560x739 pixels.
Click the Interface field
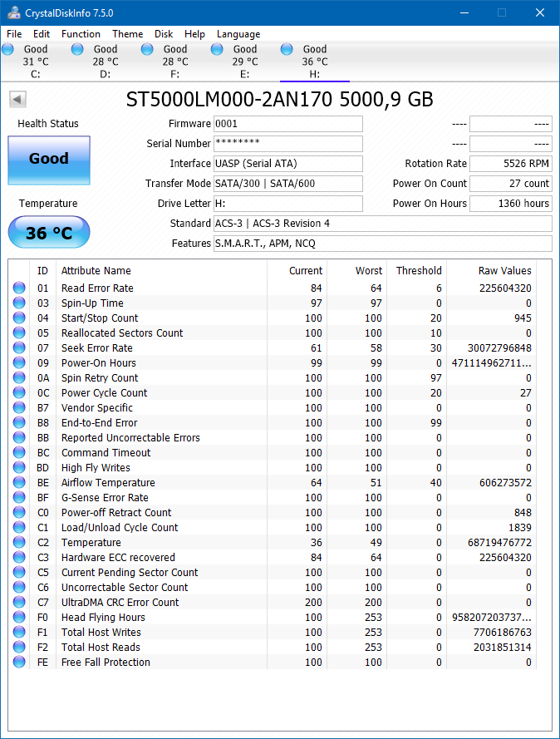(288, 164)
